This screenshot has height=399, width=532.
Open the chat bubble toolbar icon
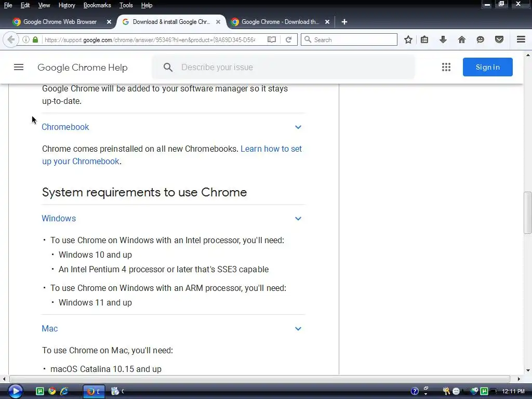480,39
